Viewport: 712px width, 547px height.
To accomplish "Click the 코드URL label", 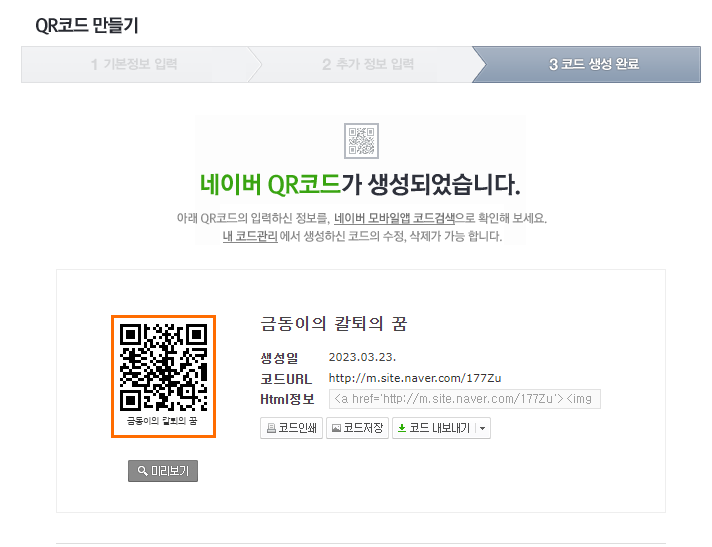I will coord(286,379).
